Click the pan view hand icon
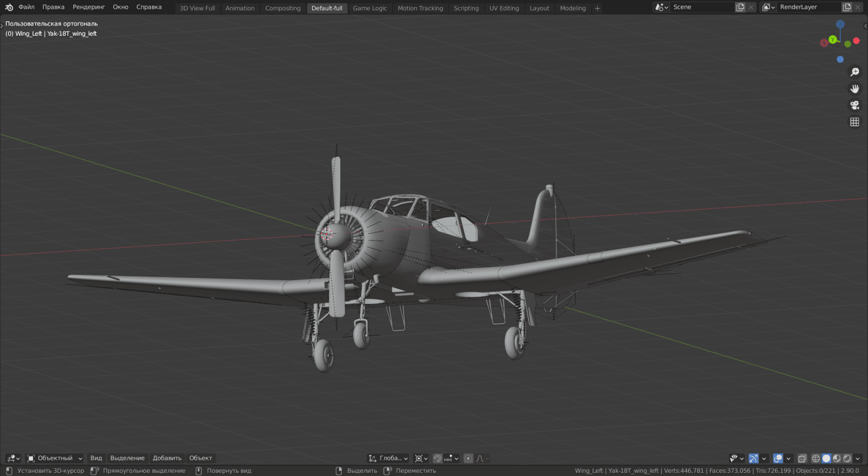Viewport: 868px width, 476px height. tap(855, 88)
